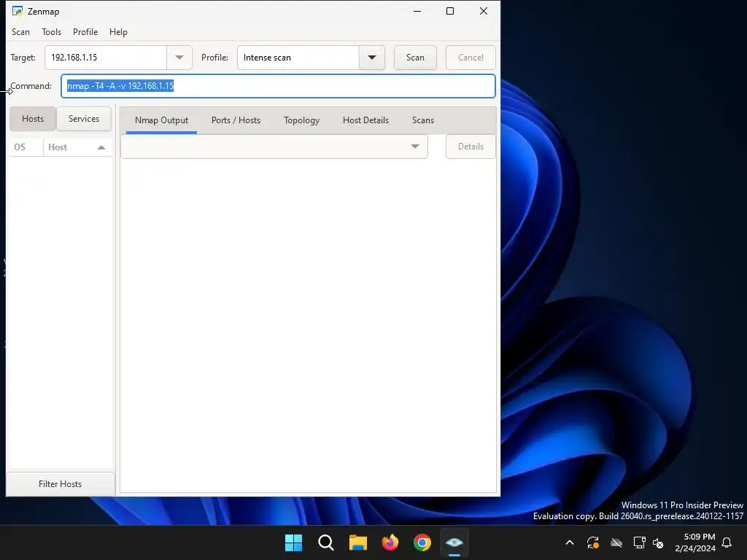747x560 pixels.
Task: Show hidden system tray icons
Action: coord(569,542)
